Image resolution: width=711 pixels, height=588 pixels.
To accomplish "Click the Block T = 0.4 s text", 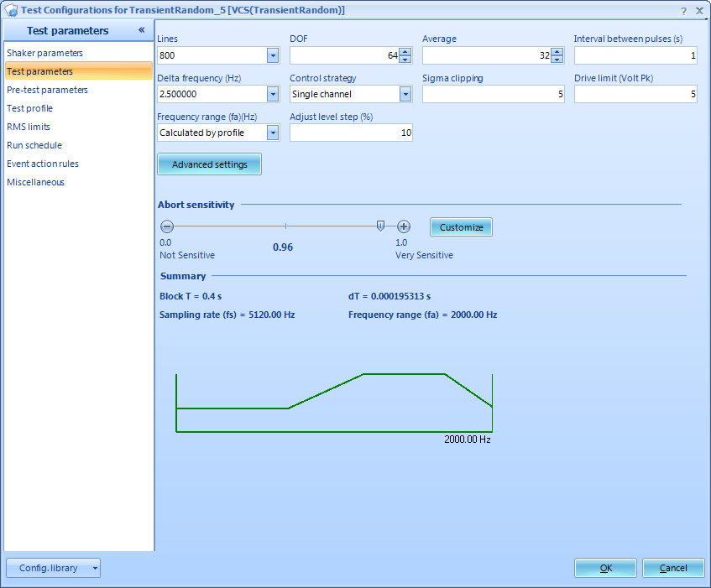I will pos(191,296).
